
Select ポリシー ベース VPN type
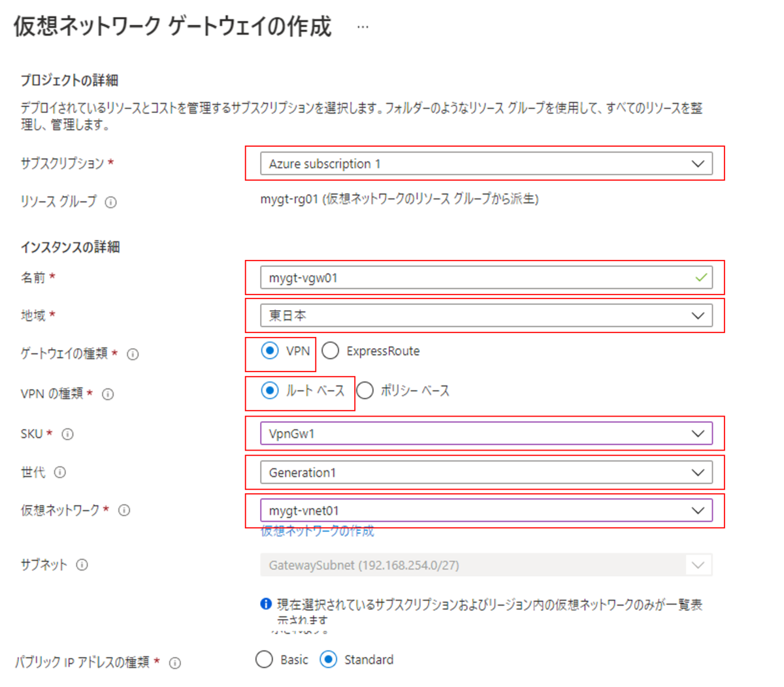364,391
